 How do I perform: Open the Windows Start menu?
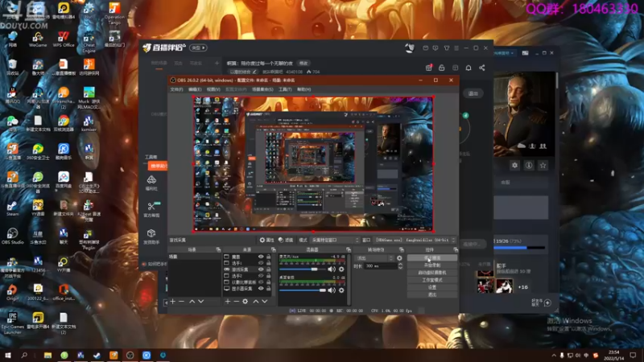(x=8, y=356)
